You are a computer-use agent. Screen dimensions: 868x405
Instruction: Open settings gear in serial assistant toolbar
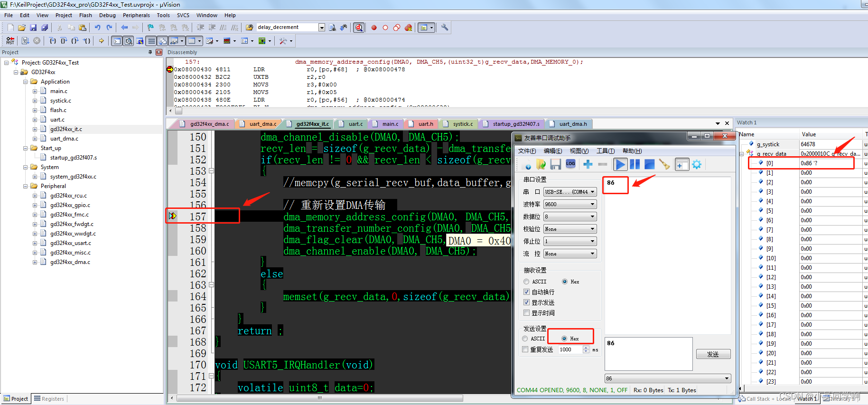[x=697, y=164]
